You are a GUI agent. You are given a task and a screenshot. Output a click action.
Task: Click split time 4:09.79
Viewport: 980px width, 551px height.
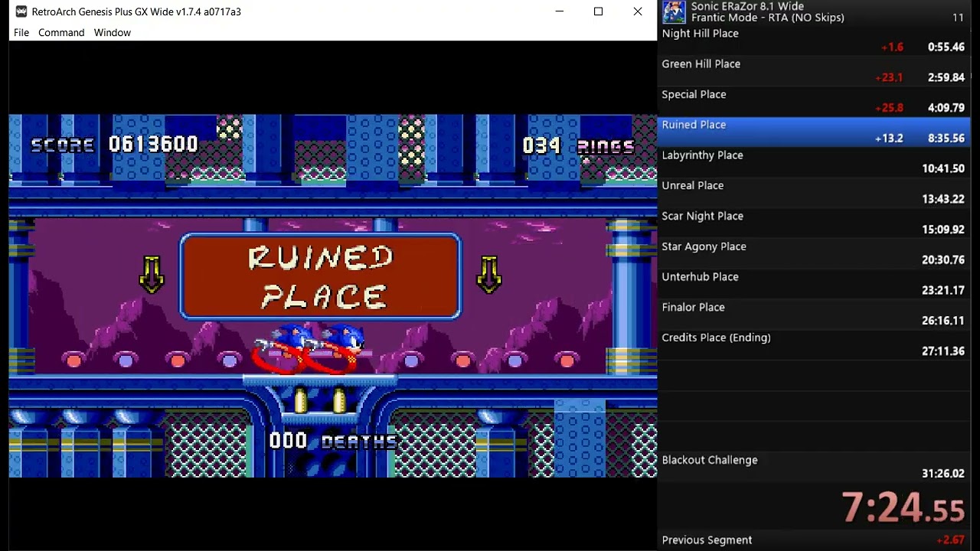pyautogui.click(x=946, y=108)
